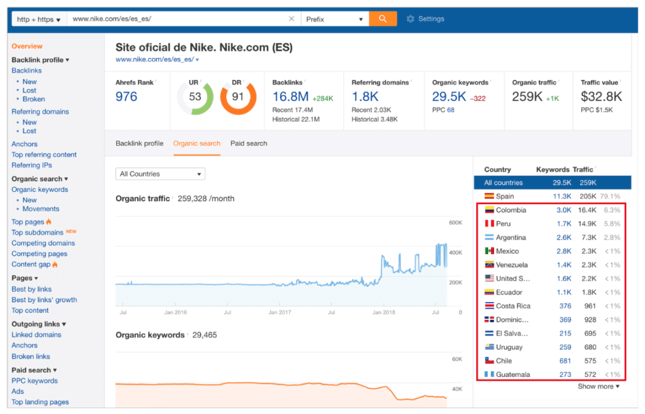Image resolution: width=645 pixels, height=414 pixels.
Task: Click the Spain flag icon
Action: click(x=489, y=196)
